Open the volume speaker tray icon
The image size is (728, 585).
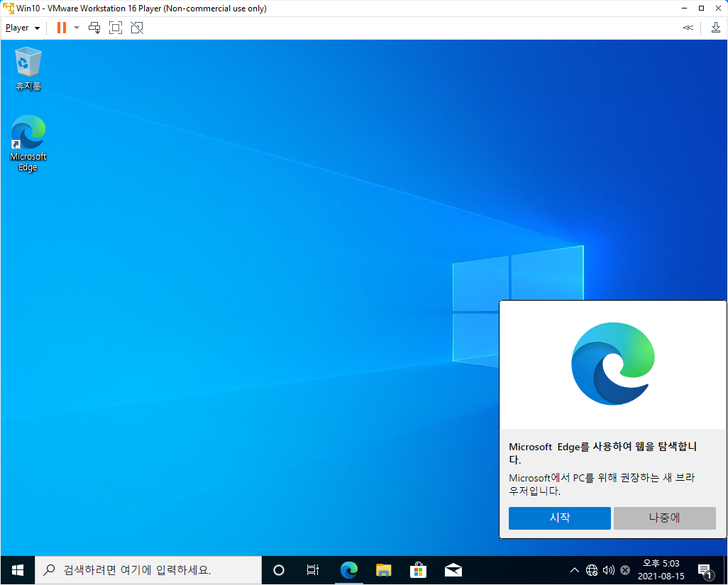pyautogui.click(x=609, y=570)
